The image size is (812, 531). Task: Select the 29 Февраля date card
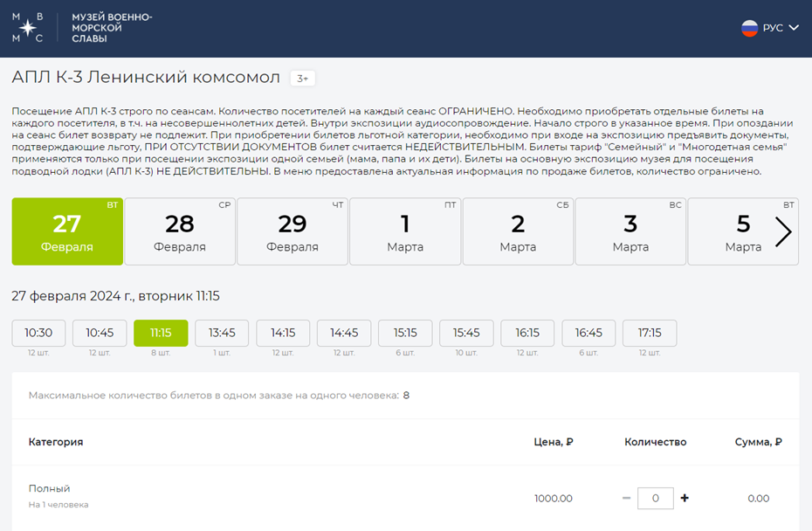tap(292, 231)
